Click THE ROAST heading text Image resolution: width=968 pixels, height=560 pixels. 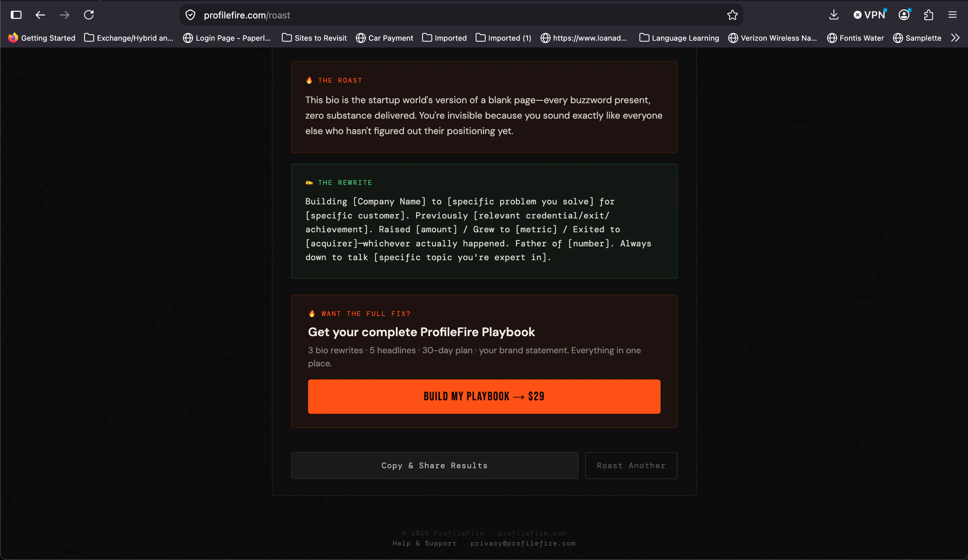[x=340, y=80]
